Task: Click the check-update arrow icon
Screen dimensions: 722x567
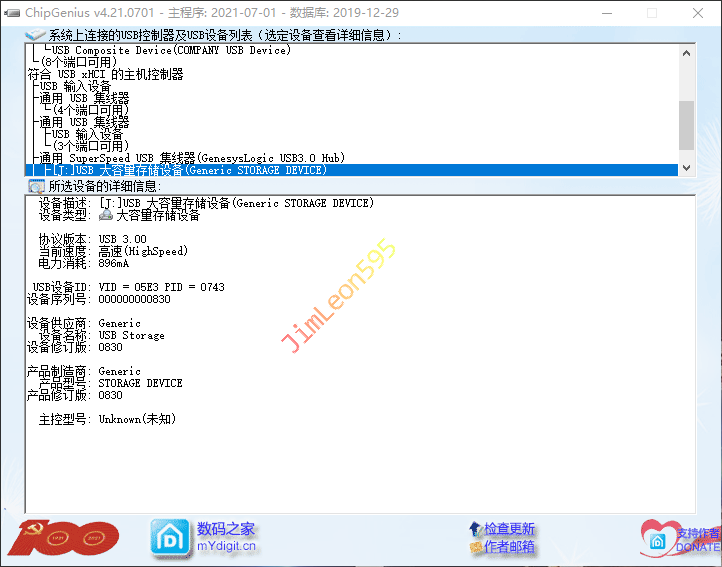Action: pos(475,529)
